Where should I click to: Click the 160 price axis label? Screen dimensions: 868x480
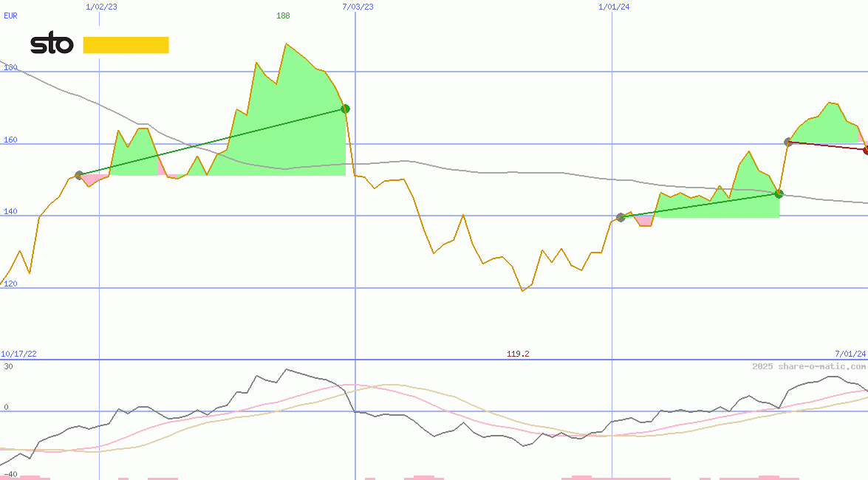coord(10,140)
